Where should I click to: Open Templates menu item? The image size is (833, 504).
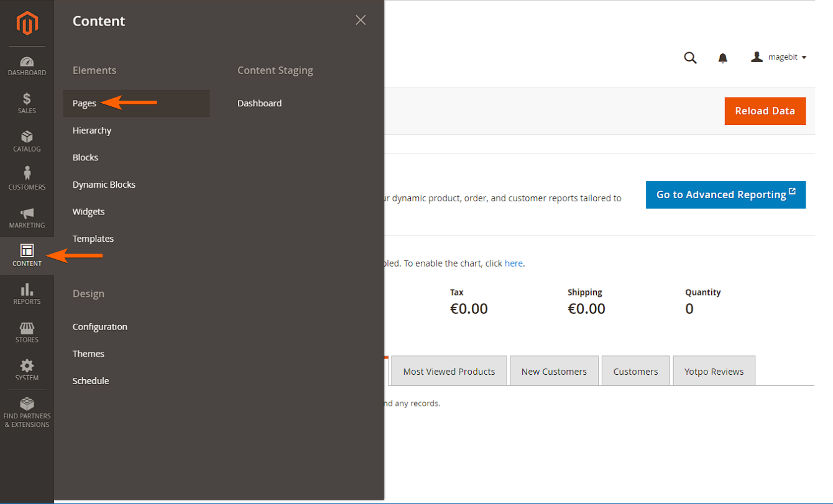(93, 239)
